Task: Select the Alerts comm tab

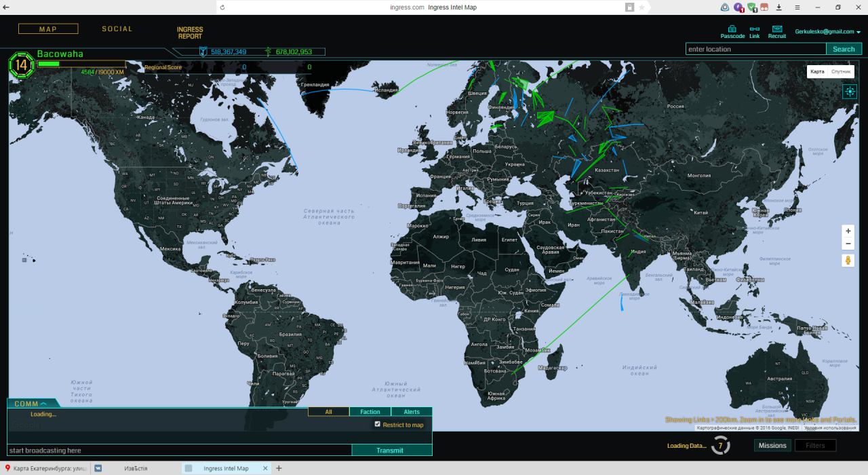Action: [x=412, y=411]
